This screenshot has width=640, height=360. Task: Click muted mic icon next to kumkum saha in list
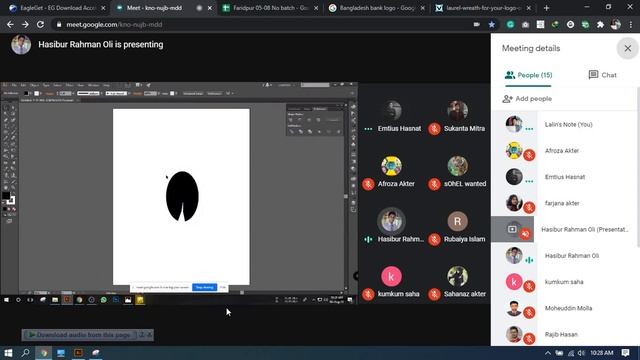coord(529,287)
